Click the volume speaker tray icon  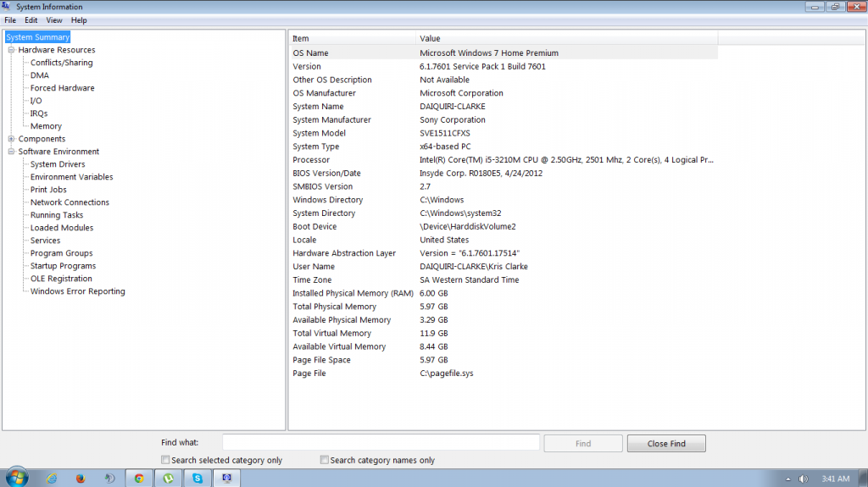(x=804, y=479)
